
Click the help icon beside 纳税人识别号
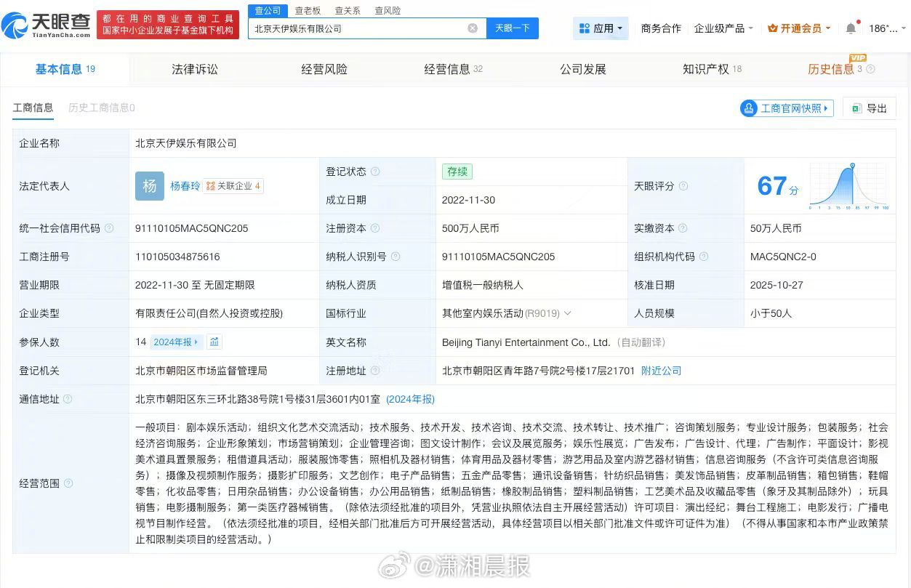396,257
